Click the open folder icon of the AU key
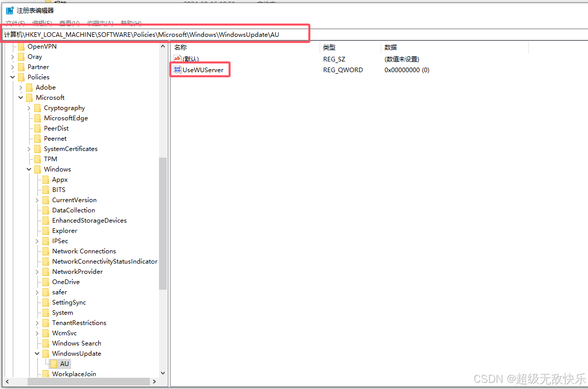 click(54, 364)
